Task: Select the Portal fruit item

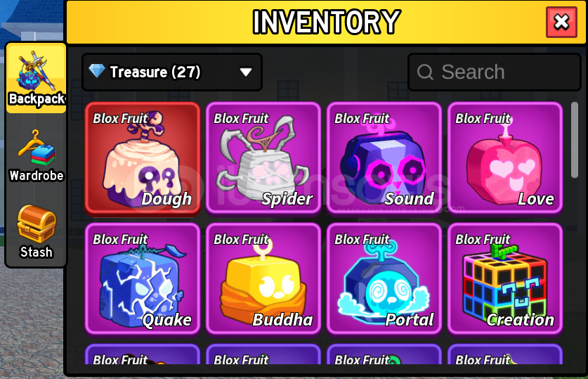Action: click(384, 279)
